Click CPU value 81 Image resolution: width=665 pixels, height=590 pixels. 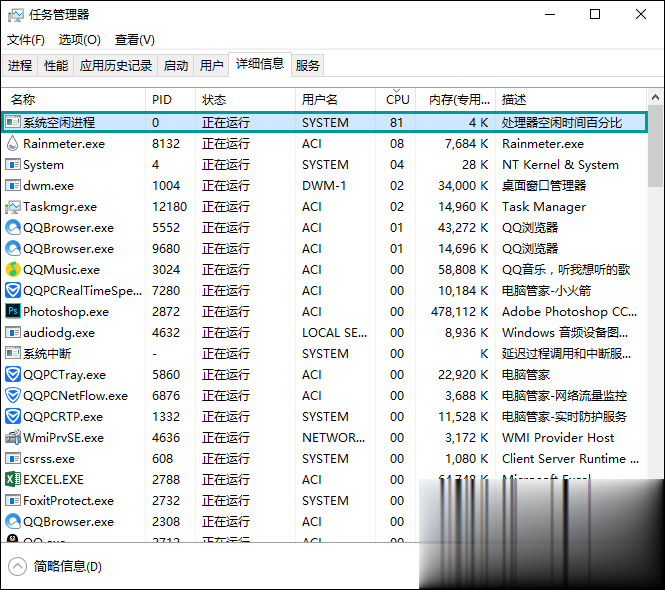(397, 123)
